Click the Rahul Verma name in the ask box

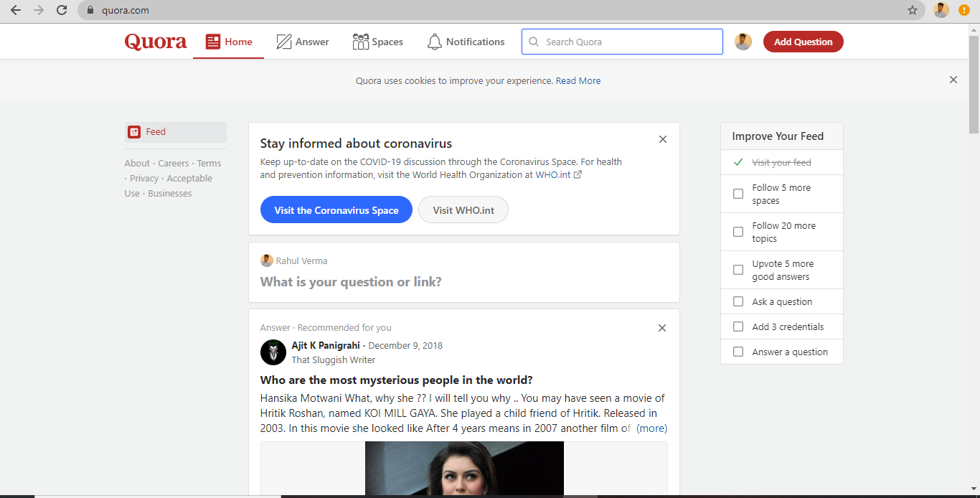(302, 260)
